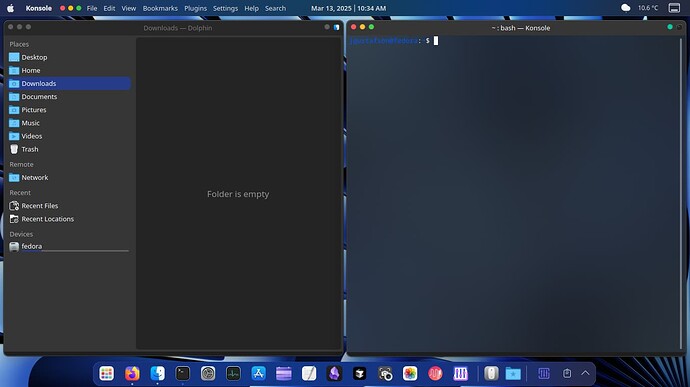
Task: Open the screenshot capture tool in dock
Action: pos(385,373)
